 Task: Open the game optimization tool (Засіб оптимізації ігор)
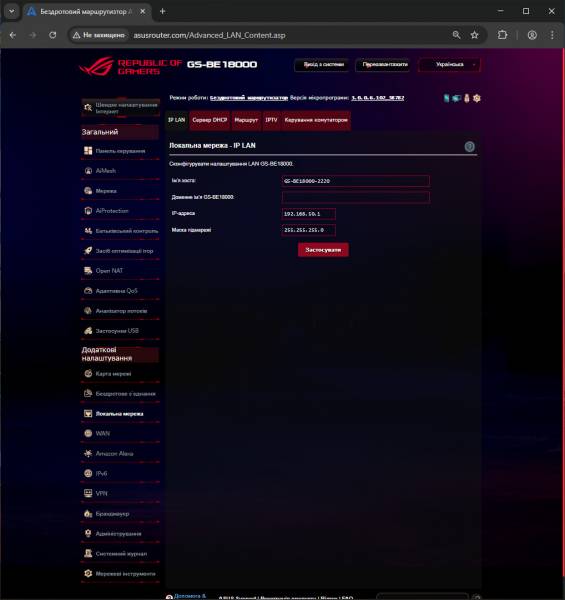(120, 251)
